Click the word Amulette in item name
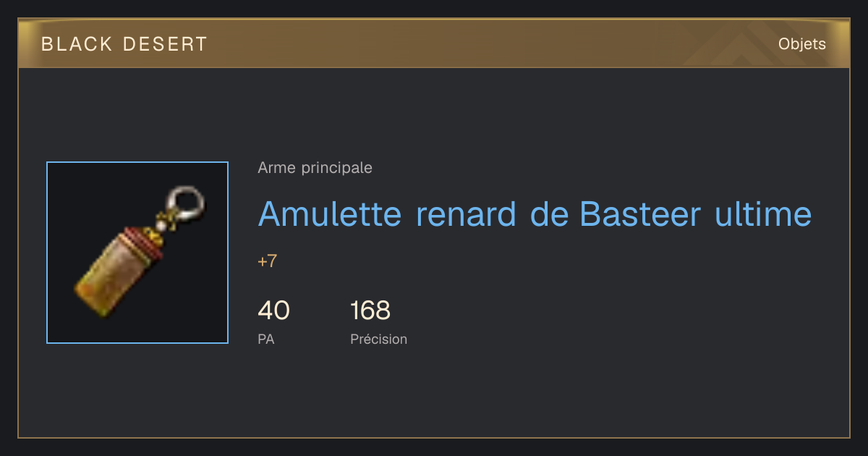The width and height of the screenshot is (868, 456). pos(330,214)
